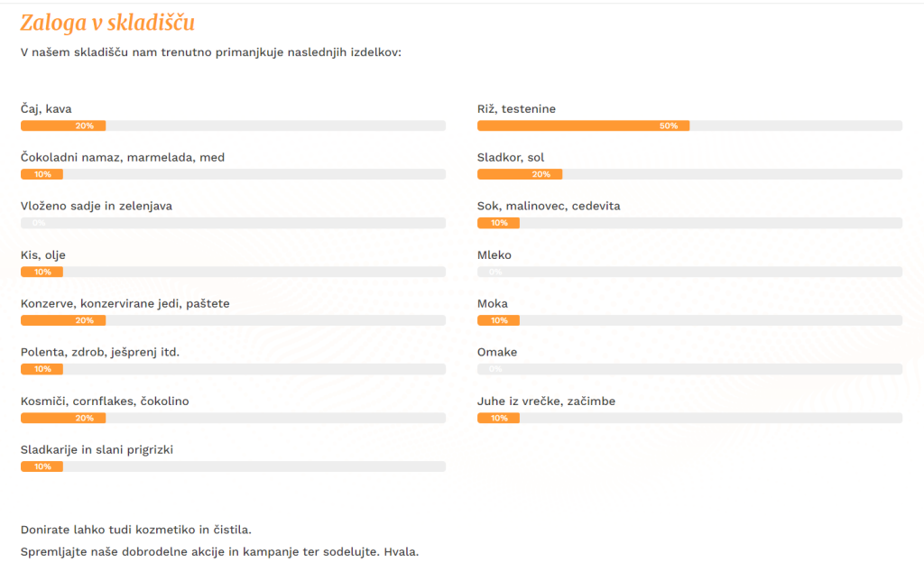Viewport: 924px width, 572px height.
Task: Select the Kosmiči, cornflakes, čokolino bar
Action: point(233,418)
